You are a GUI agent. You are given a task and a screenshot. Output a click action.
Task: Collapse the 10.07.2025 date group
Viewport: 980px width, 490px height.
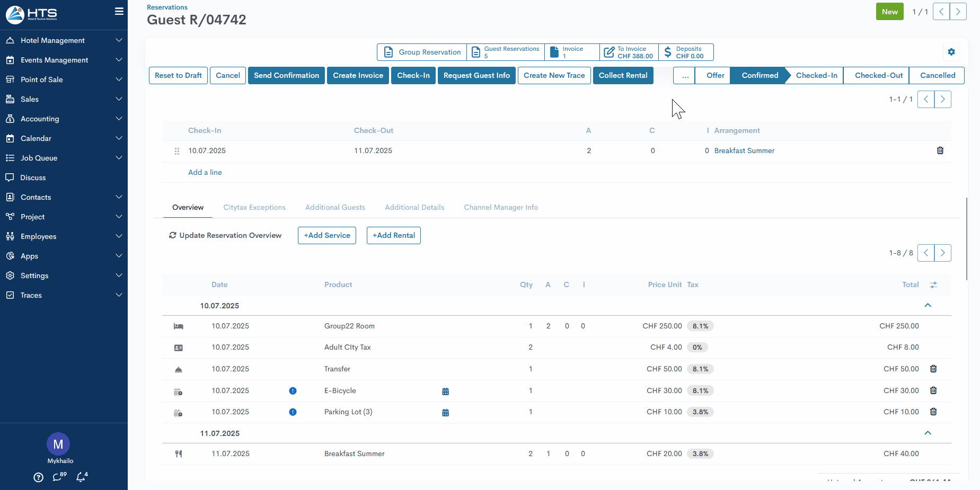click(928, 305)
